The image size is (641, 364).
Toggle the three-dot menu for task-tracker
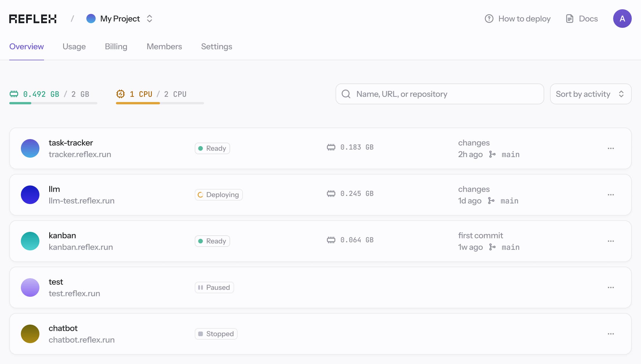[611, 148]
